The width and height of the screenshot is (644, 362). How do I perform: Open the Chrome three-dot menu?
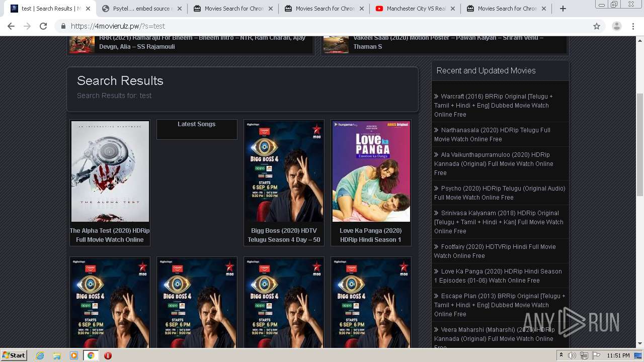click(x=633, y=26)
